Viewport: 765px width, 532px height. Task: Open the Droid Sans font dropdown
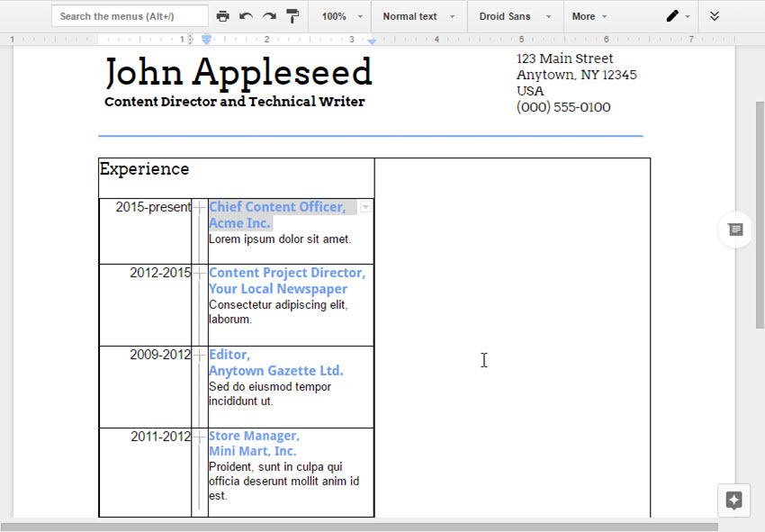515,16
